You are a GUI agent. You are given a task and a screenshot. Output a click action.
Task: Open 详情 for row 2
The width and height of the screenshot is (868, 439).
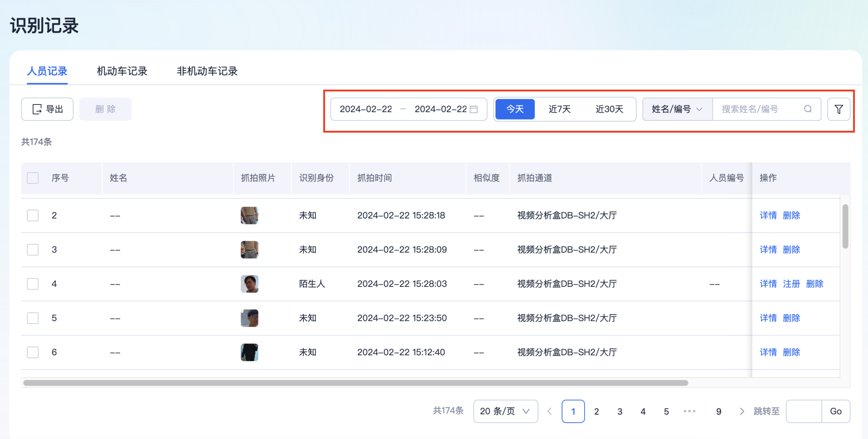tap(768, 215)
